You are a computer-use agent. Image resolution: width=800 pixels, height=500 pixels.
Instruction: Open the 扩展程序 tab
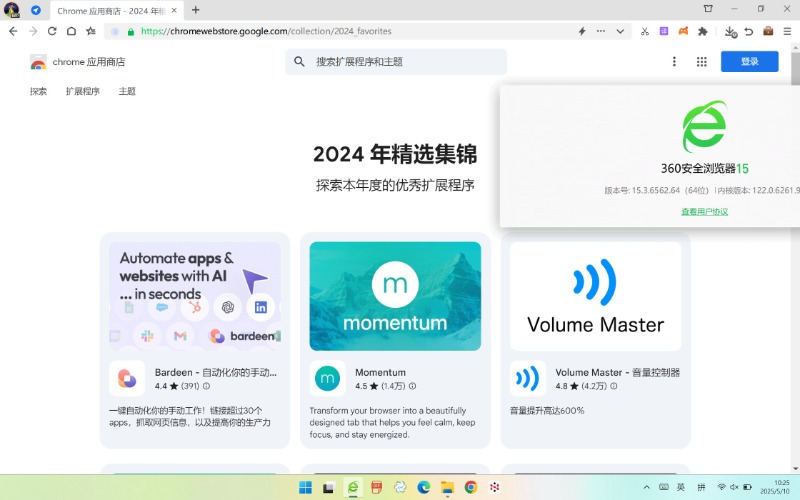(83, 91)
